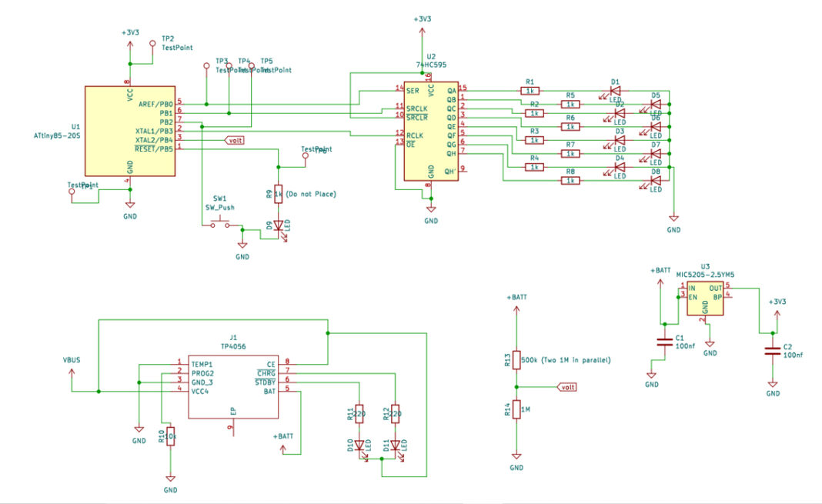Select the ATtiny85-20S microcontroller U1 body

pyautogui.click(x=129, y=131)
